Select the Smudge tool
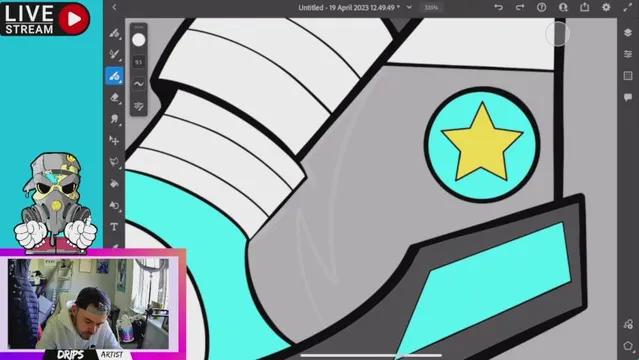 pos(114,119)
